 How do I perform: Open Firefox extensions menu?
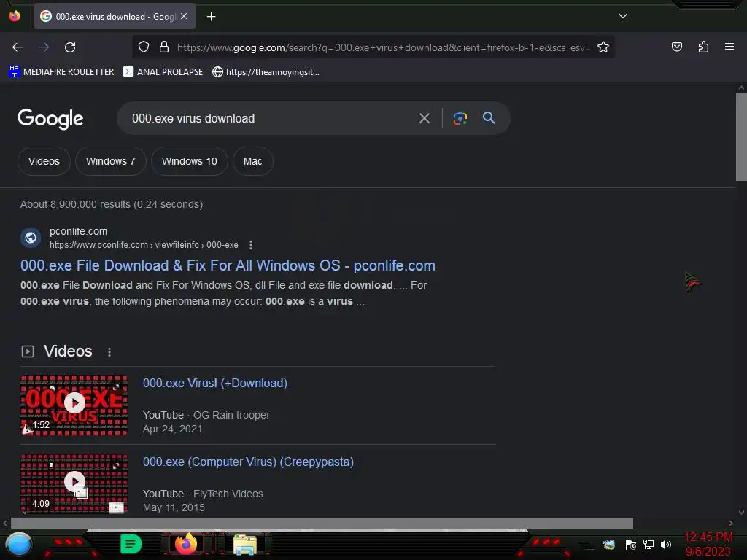703,47
